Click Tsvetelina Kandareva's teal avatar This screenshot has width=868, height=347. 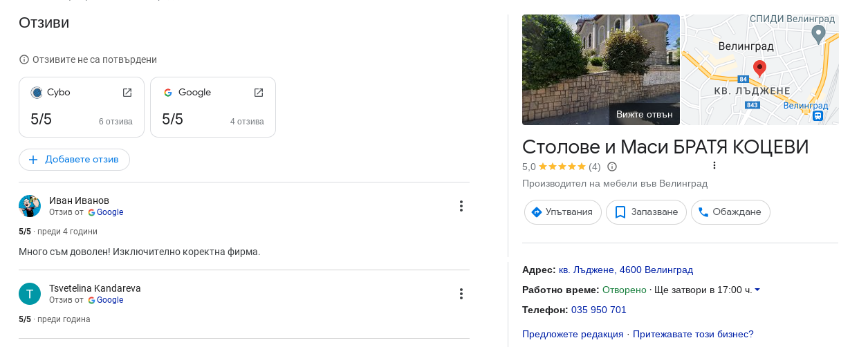pyautogui.click(x=30, y=294)
